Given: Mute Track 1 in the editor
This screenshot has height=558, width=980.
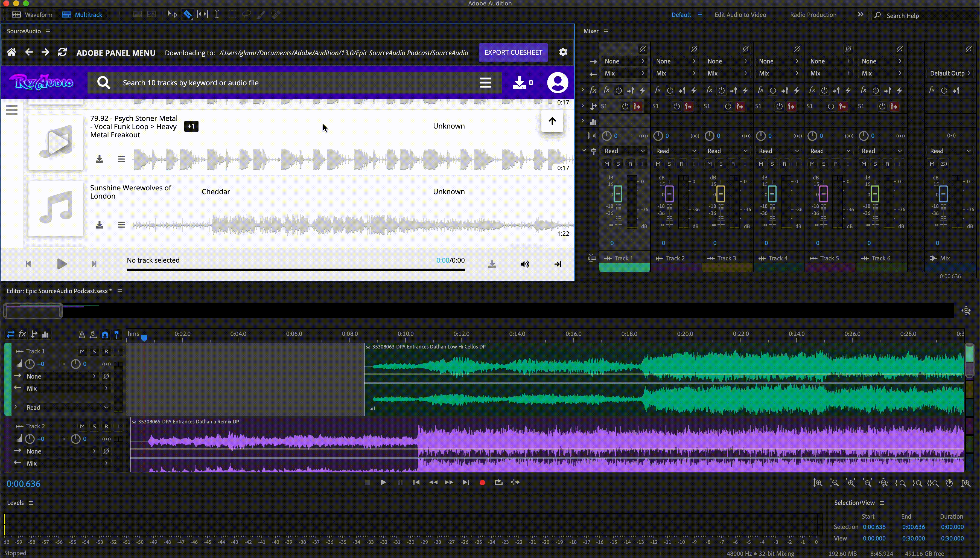Looking at the screenshot, I should coord(82,351).
